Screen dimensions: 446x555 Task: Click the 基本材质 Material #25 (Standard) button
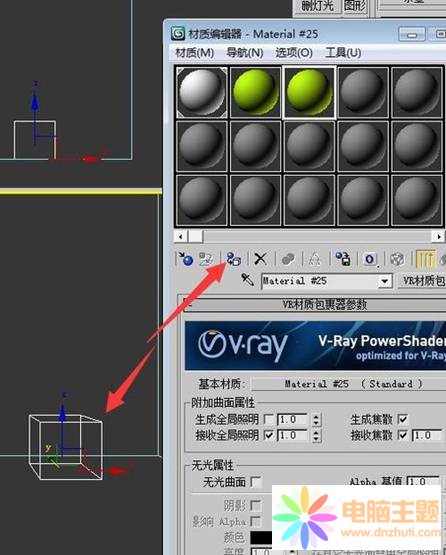[x=349, y=384]
